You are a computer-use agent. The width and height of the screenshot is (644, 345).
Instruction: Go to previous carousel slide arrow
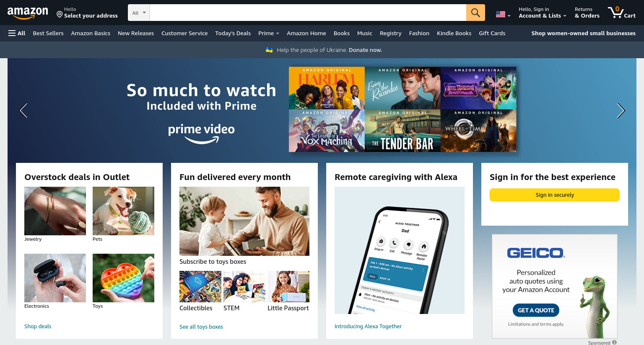click(23, 111)
